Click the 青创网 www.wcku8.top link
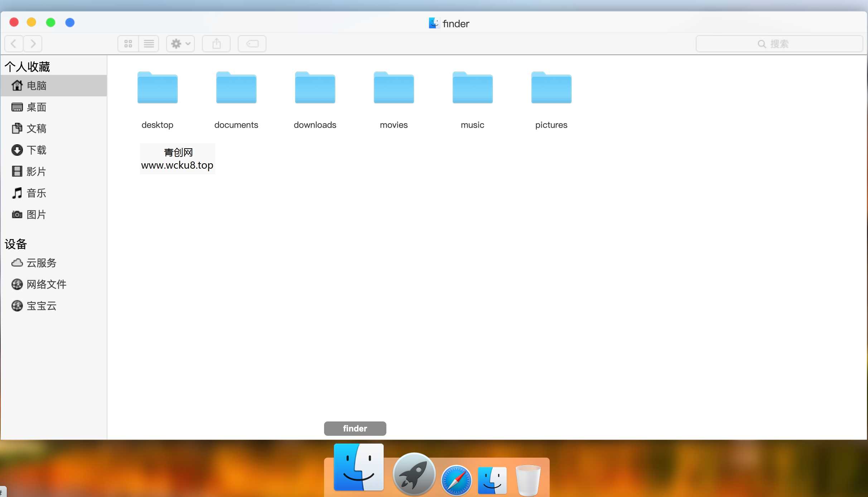This screenshot has height=497, width=868. [x=177, y=159]
